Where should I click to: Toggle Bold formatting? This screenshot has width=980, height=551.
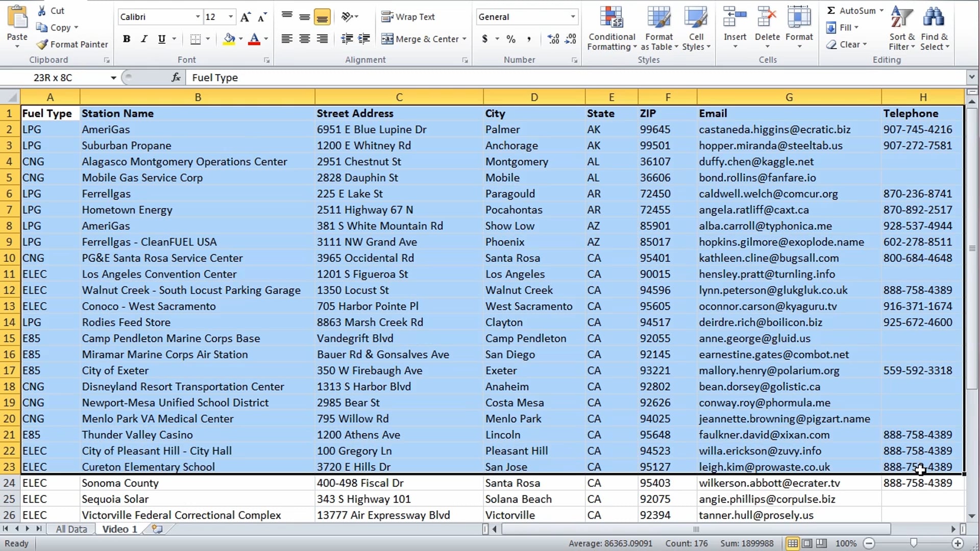tap(127, 39)
